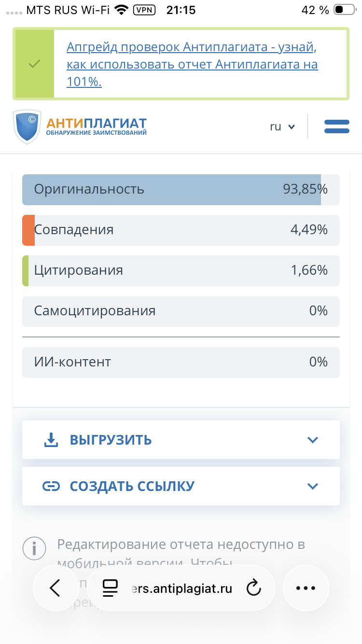Image resolution: width=362 pixels, height=644 pixels.
Task: Open the ru language dropdown
Action: pos(282,126)
